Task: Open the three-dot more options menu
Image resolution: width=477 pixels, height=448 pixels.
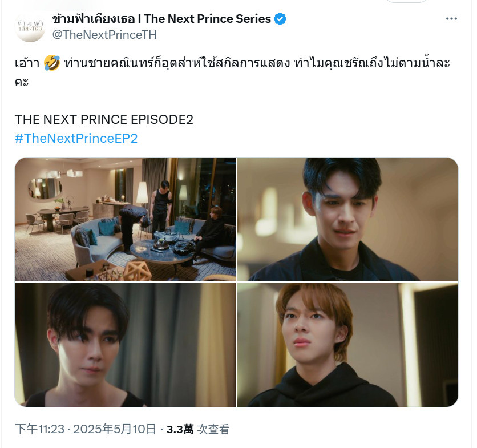Action: [x=451, y=19]
